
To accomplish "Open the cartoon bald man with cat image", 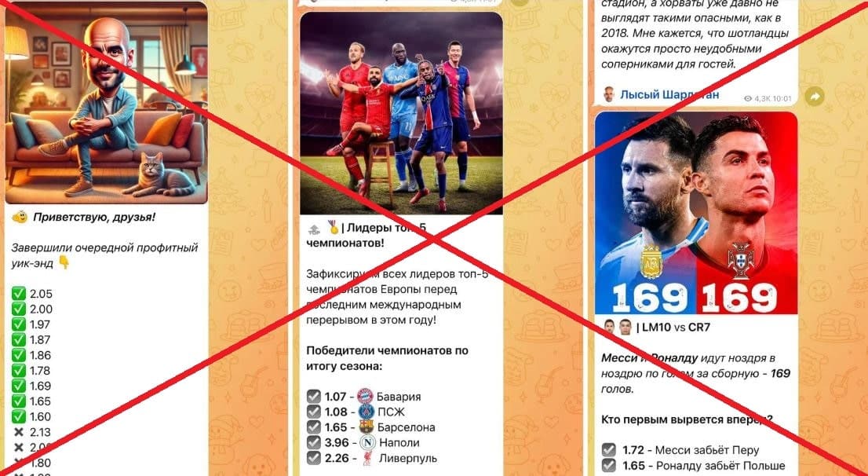I will point(106,103).
